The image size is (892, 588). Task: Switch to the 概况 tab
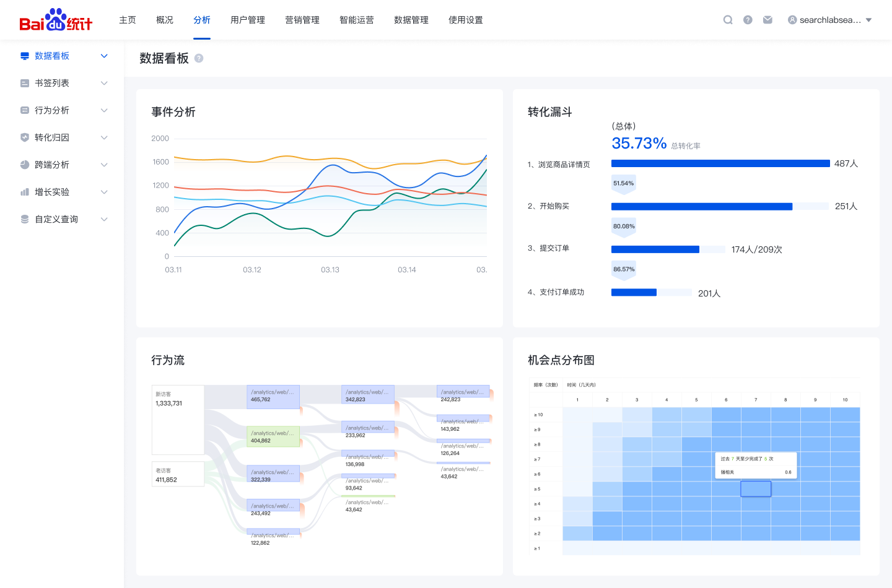click(x=165, y=20)
